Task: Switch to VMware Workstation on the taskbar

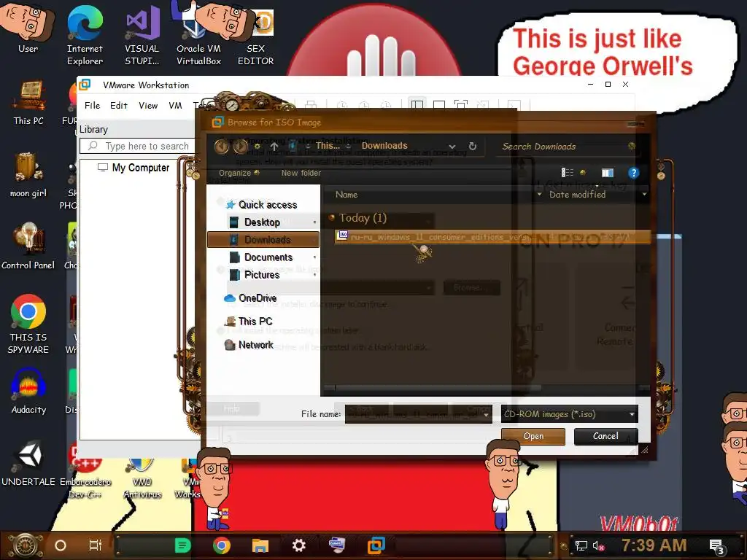Action: (376, 545)
